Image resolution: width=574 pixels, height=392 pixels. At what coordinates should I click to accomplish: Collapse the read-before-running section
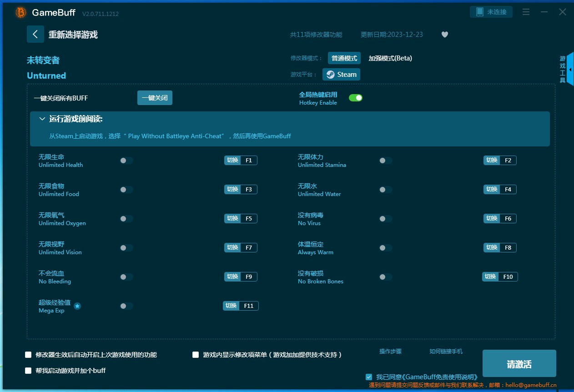pos(42,119)
